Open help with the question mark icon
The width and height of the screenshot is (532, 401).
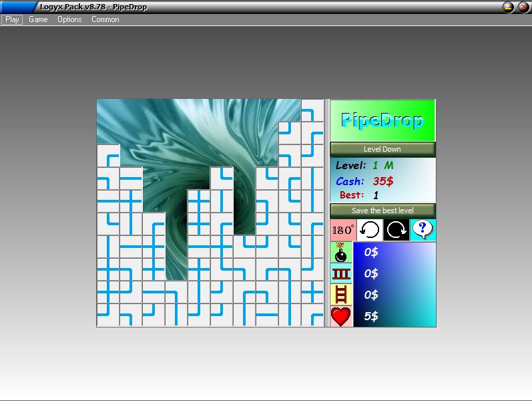click(x=423, y=230)
